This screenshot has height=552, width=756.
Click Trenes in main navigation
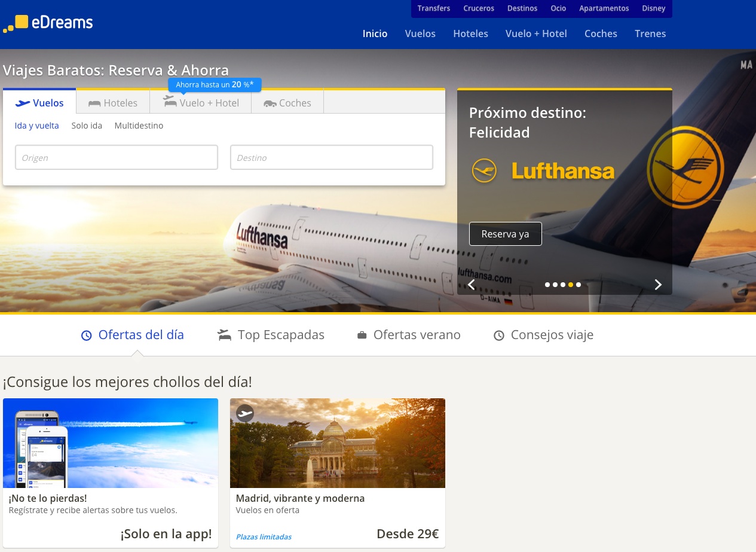point(650,33)
